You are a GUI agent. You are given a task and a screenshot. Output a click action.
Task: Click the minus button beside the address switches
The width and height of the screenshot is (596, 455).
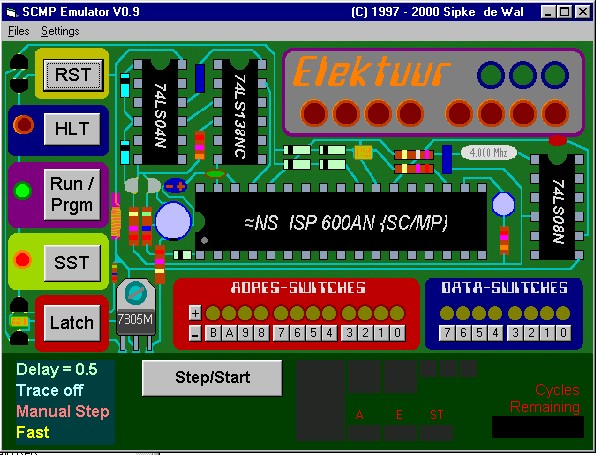(195, 334)
